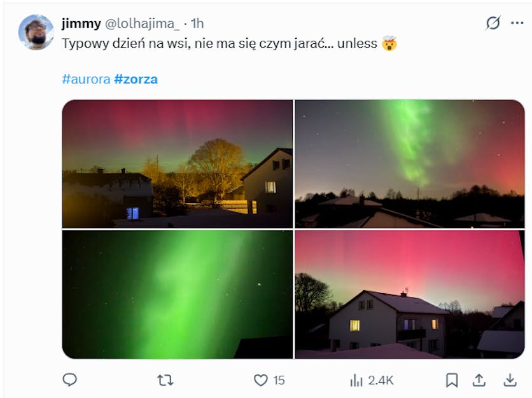Open the #aurora hashtag
Viewport: 532px width, 398px height.
pyautogui.click(x=86, y=79)
